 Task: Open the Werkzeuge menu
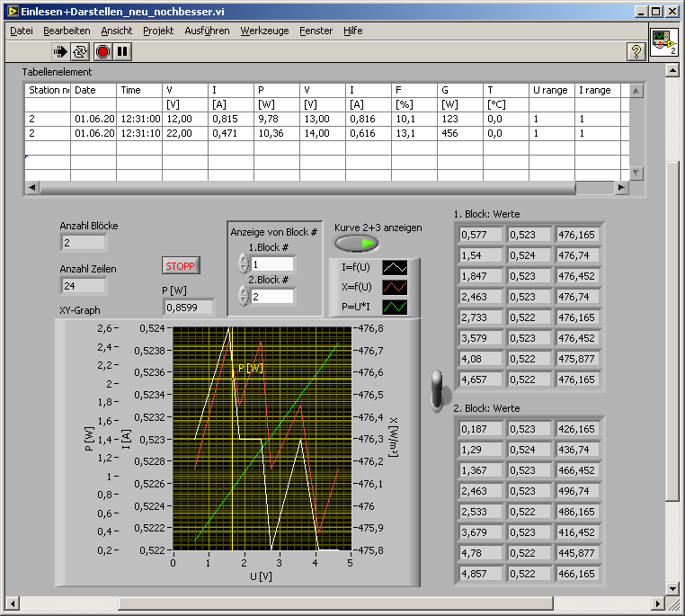click(264, 31)
